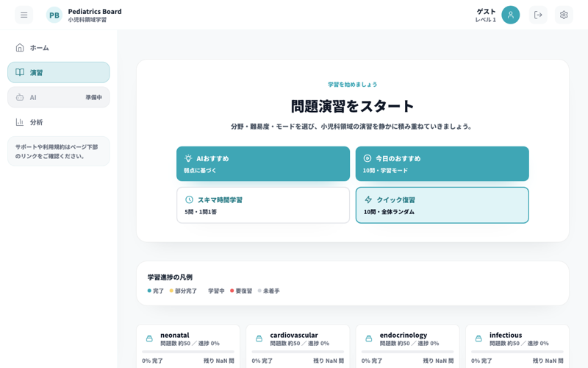Click the lock icon on cardiovascular card

pyautogui.click(x=259, y=339)
